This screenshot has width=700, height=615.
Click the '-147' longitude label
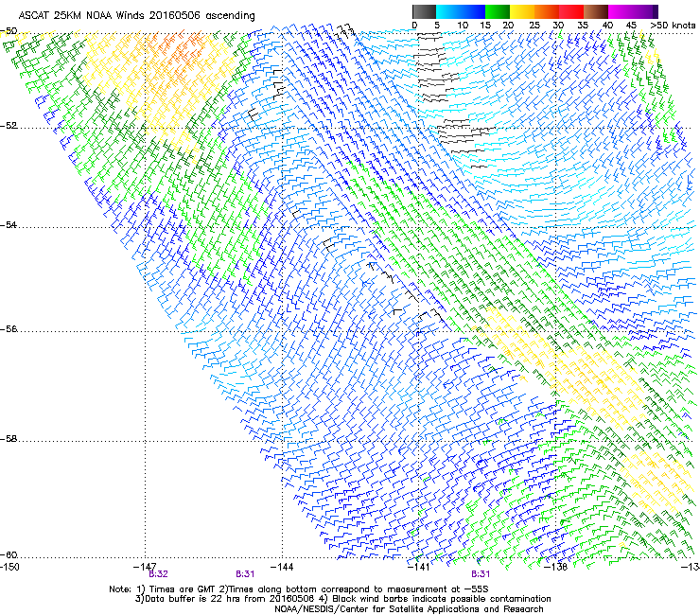click(145, 567)
